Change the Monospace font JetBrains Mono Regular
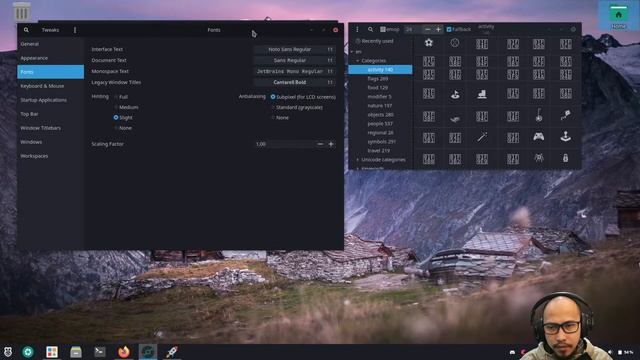 294,71
